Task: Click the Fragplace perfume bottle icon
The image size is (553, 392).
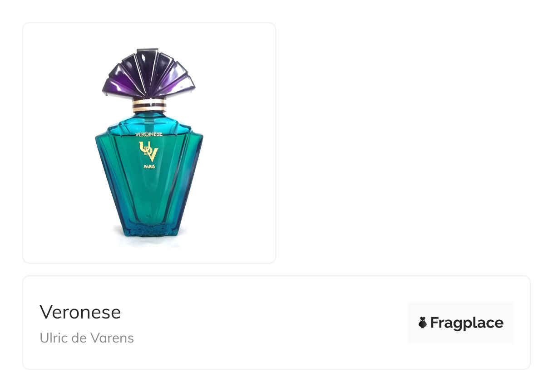Action: [423, 323]
